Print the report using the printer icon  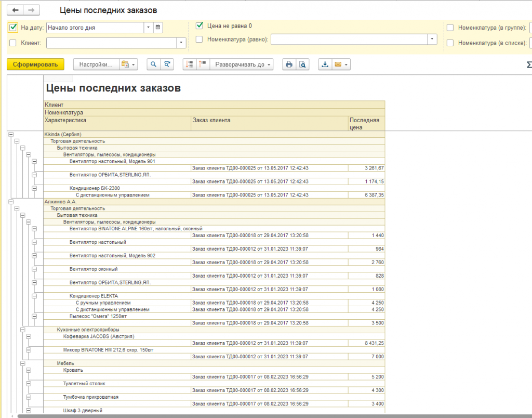[x=289, y=64]
